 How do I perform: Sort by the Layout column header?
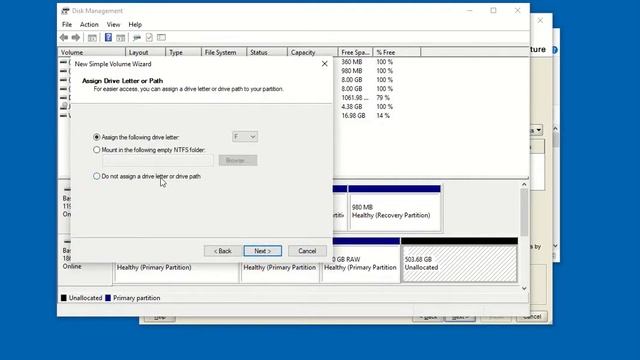[146, 52]
